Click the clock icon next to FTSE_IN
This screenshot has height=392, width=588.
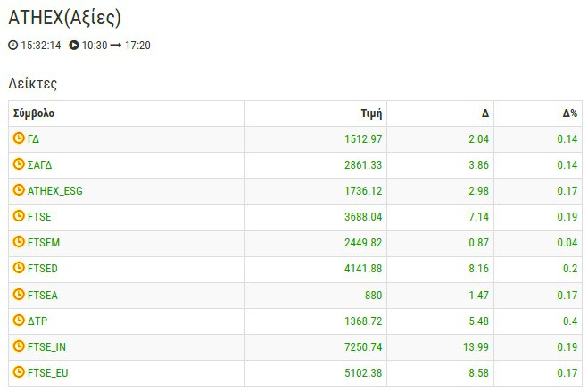[19, 346]
